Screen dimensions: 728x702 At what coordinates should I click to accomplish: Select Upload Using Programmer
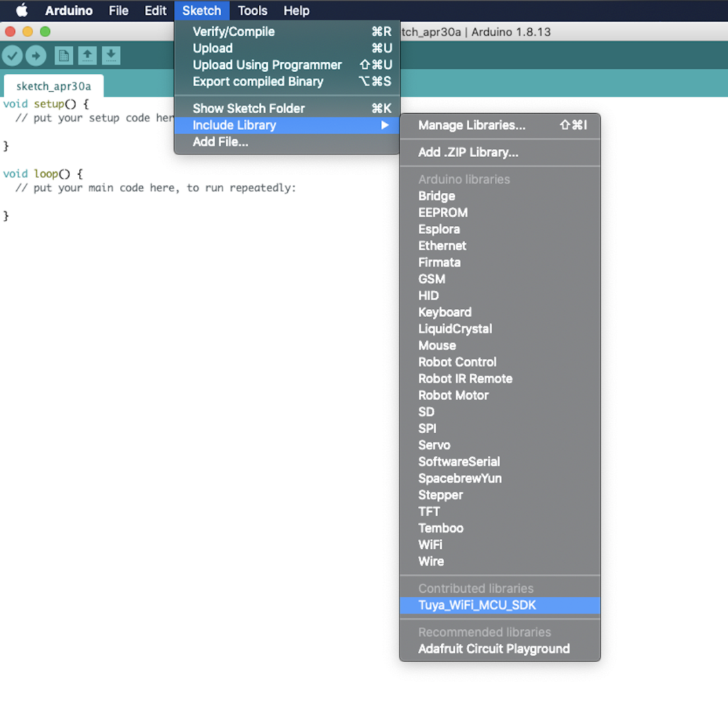(x=287, y=65)
